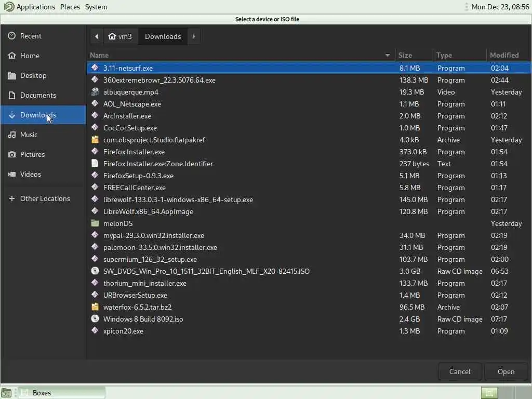The image size is (532, 399).
Task: Select the Downloads path bar tab
Action: pyautogui.click(x=163, y=36)
